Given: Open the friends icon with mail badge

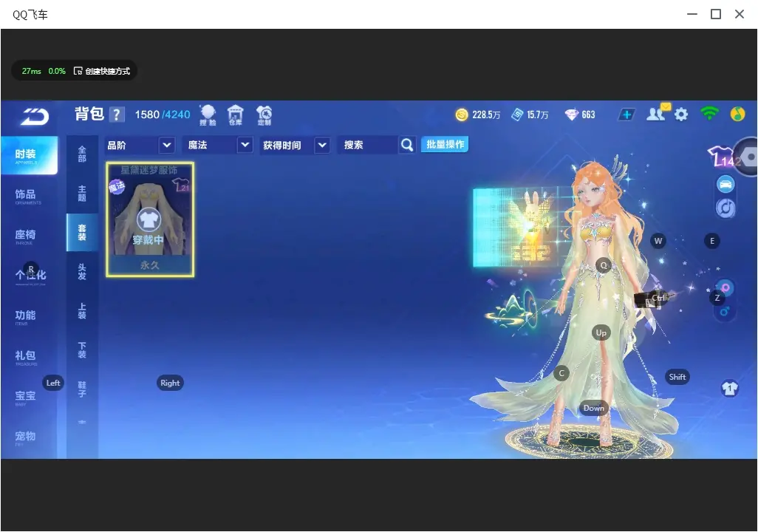Looking at the screenshot, I should [658, 113].
